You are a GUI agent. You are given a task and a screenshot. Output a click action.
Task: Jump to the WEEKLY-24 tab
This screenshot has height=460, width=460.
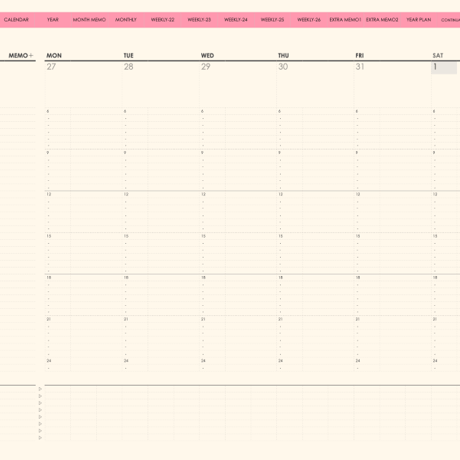(x=236, y=20)
